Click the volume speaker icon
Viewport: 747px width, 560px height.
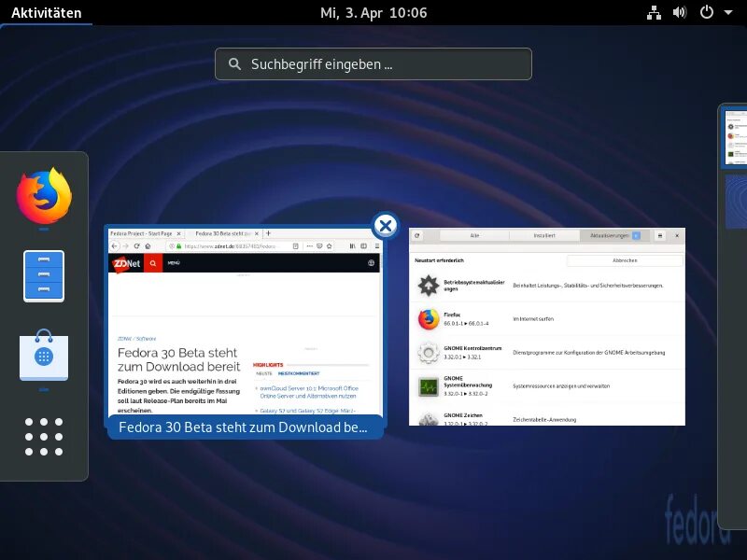click(x=680, y=12)
